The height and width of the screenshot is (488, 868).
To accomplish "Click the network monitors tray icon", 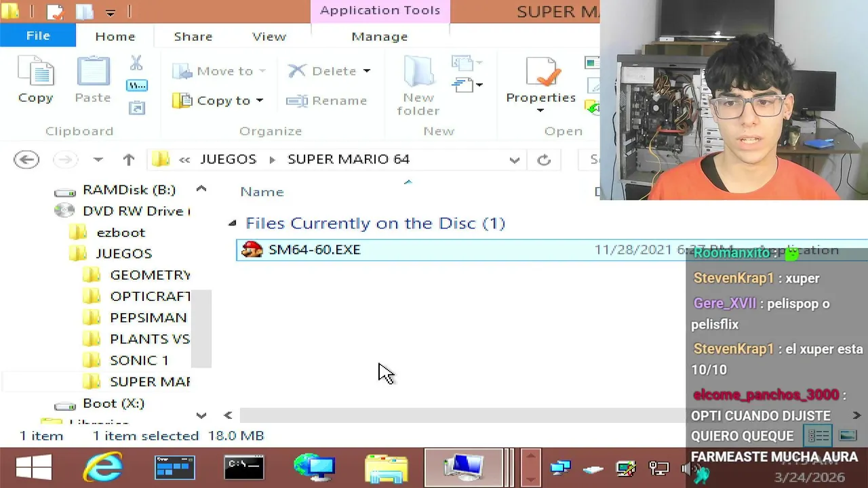I will tap(561, 468).
